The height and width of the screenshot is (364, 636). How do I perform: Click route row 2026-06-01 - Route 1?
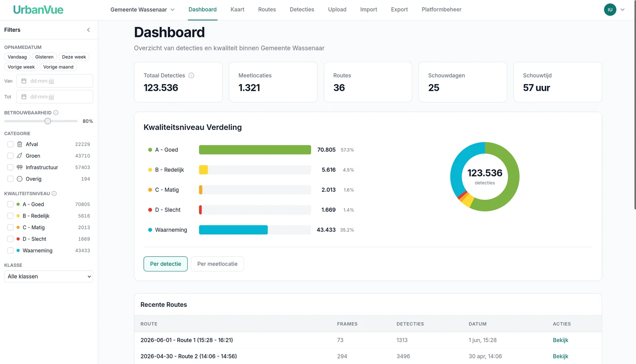(x=368, y=340)
